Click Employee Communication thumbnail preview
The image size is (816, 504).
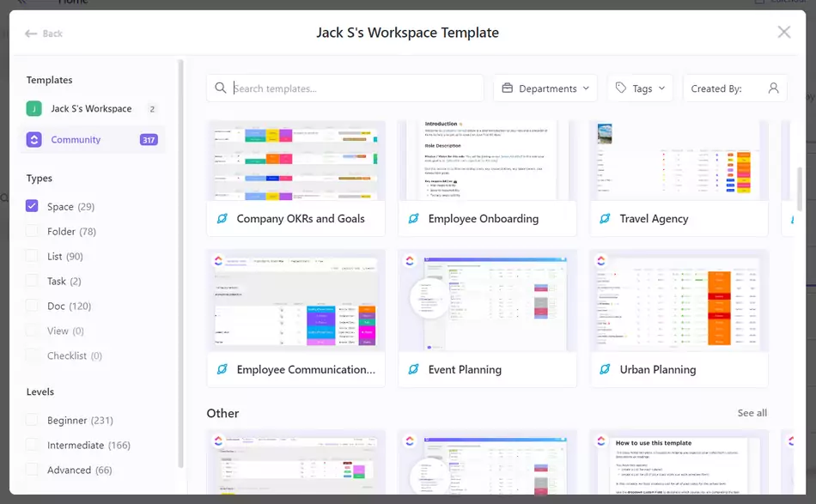pyautogui.click(x=296, y=301)
